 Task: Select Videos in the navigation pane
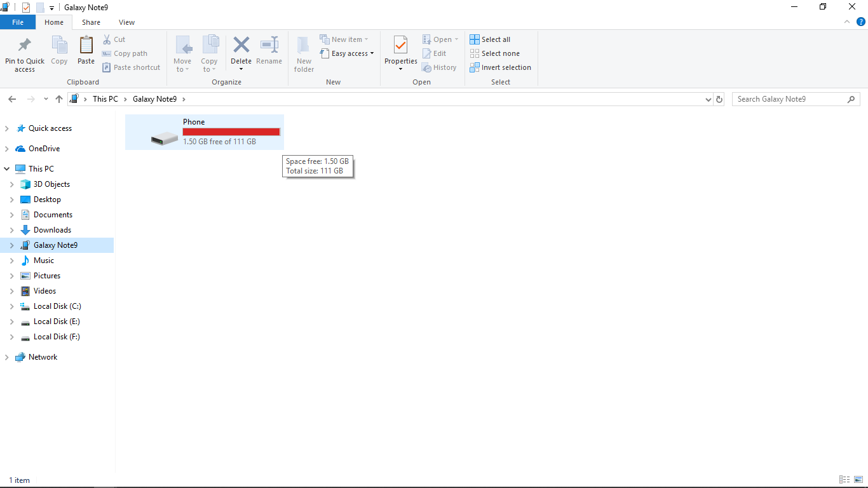pyautogui.click(x=44, y=291)
